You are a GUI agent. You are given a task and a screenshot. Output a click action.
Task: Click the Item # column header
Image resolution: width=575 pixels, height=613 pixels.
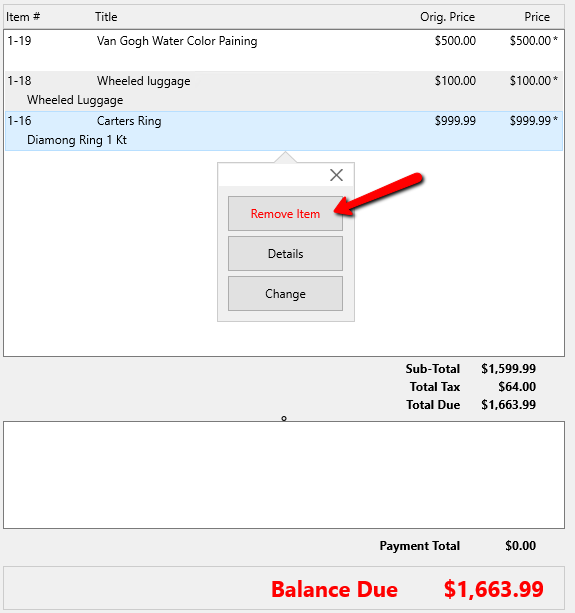point(23,17)
